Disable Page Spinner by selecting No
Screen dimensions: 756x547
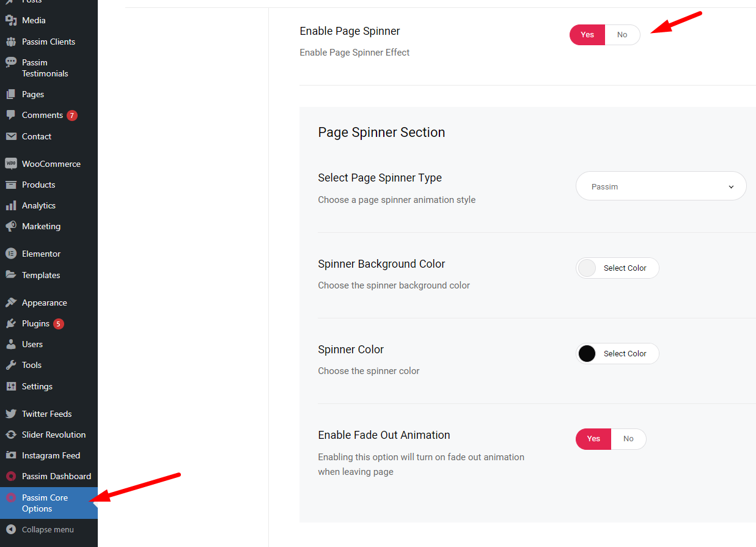pyautogui.click(x=622, y=35)
